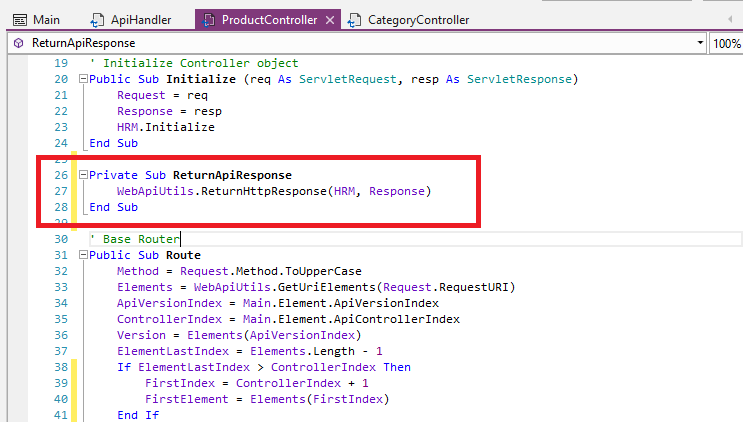Collapse the ReturnApiResponse sub fold marker
Screen dimensions: 743x422
coord(83,175)
